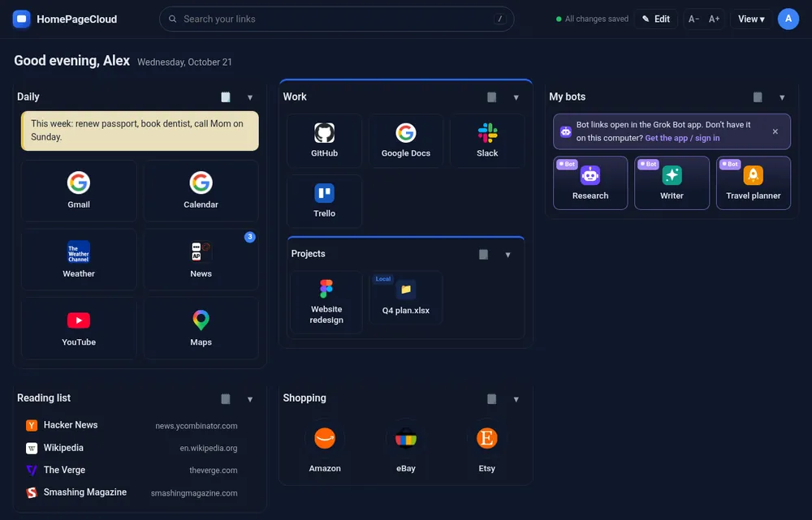Click the slash shortcut hint in search
Image resolution: width=812 pixels, height=520 pixels.
(499, 19)
